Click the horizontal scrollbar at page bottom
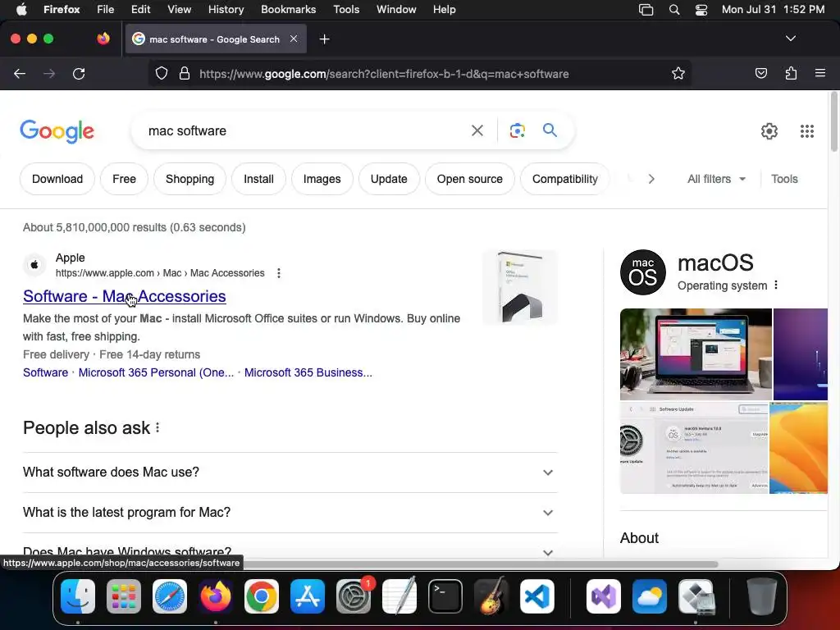The height and width of the screenshot is (630, 840). [x=479, y=564]
